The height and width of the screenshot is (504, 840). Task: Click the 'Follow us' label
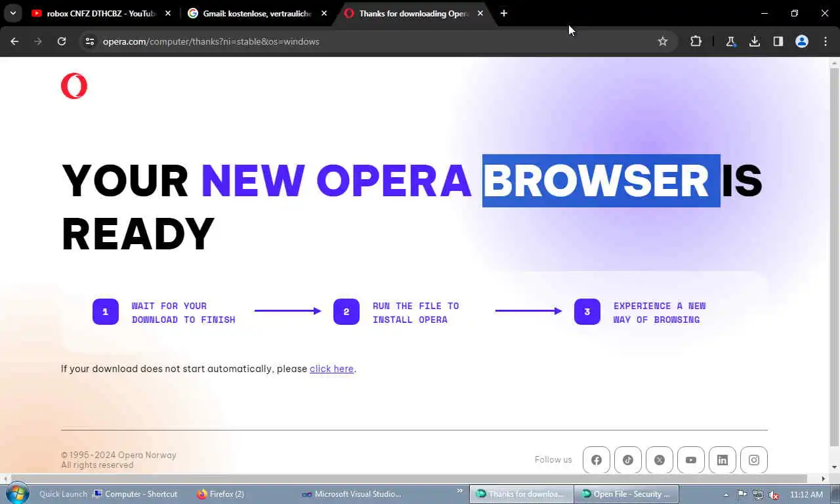(553, 460)
